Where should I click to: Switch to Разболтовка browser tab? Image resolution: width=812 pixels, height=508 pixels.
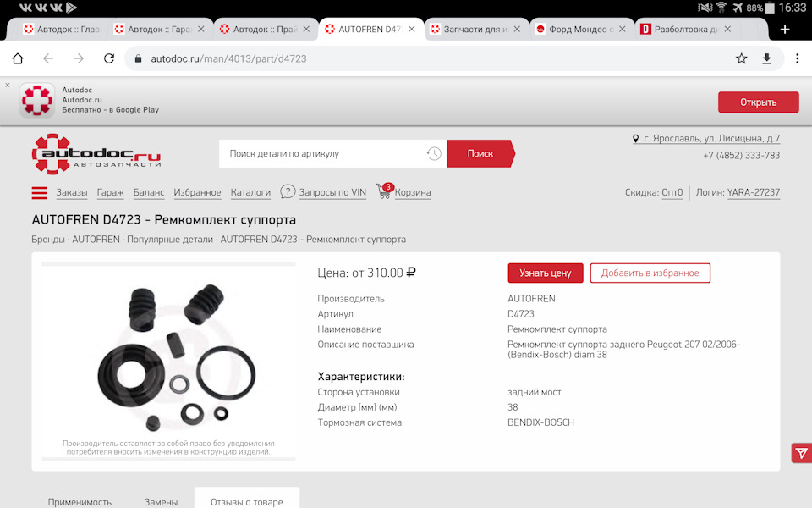click(680, 30)
